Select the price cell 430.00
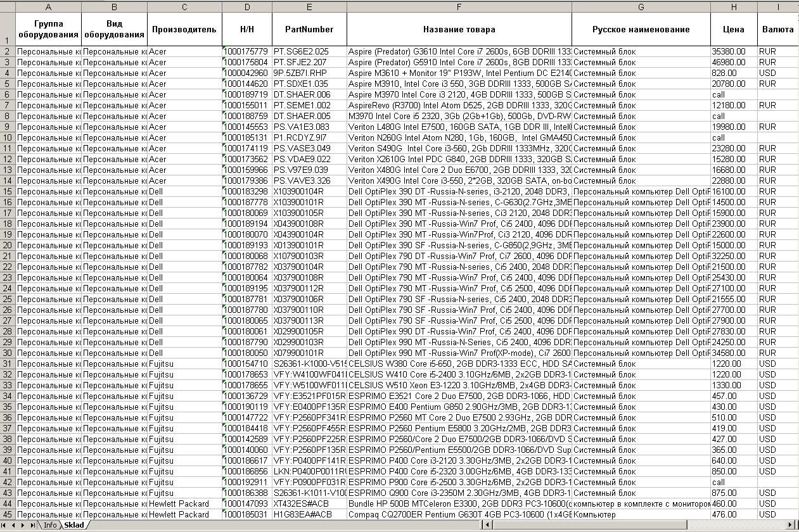The height and width of the screenshot is (532, 799). [734, 407]
